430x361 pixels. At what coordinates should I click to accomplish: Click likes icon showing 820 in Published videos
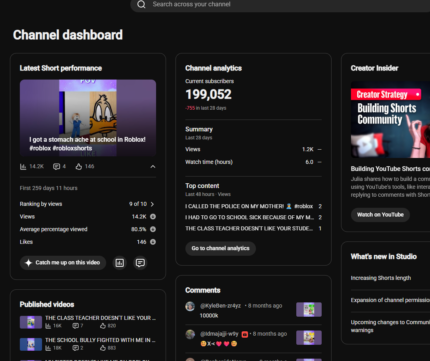[103, 326]
